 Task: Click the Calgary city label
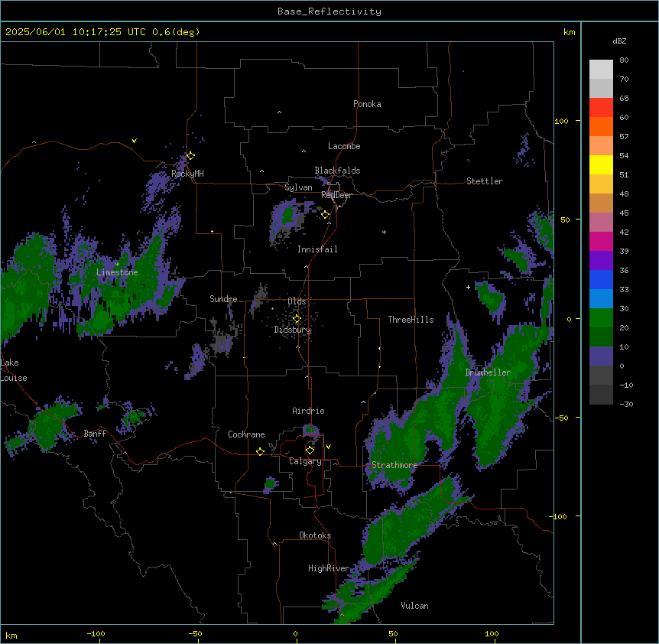(x=305, y=461)
